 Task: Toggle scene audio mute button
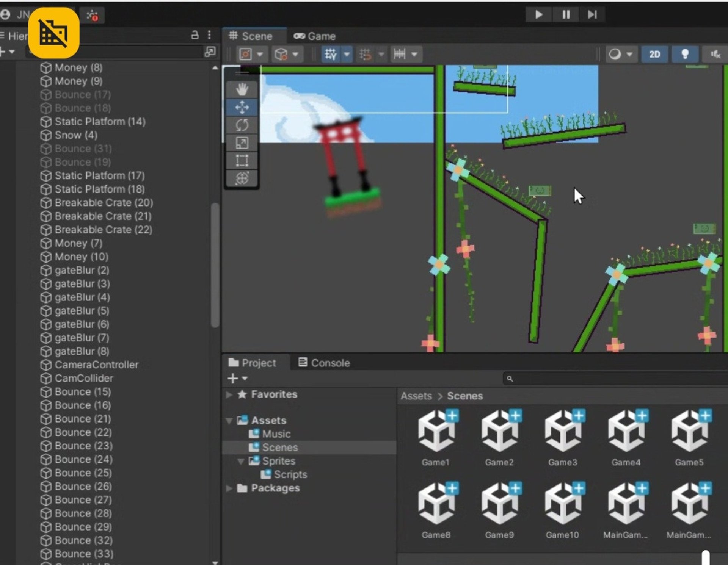[715, 54]
